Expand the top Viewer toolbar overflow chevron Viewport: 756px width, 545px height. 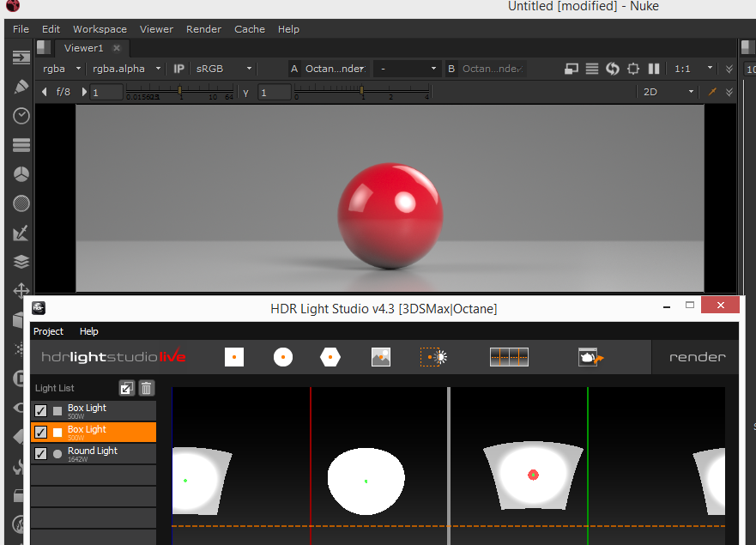coord(729,69)
